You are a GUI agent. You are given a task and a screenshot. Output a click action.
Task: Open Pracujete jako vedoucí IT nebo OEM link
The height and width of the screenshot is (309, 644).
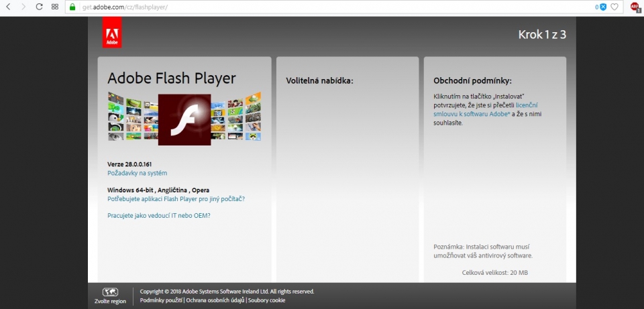(159, 215)
